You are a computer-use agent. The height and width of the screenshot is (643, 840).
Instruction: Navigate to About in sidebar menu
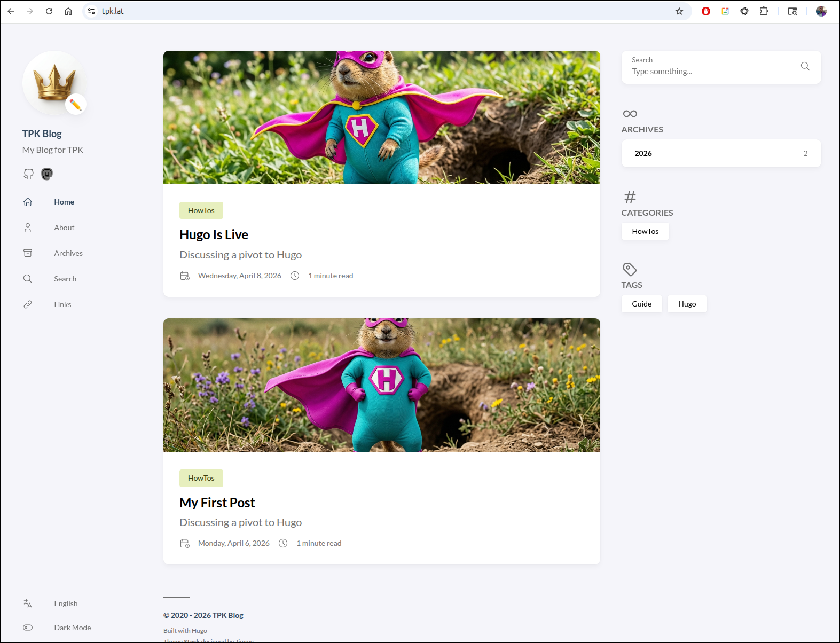click(64, 228)
